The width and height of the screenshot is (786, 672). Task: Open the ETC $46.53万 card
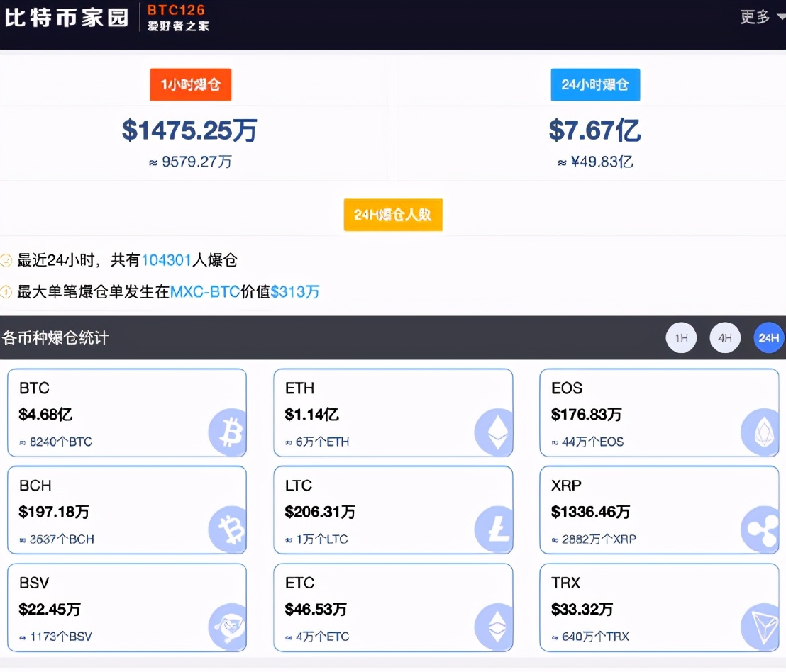point(393,608)
